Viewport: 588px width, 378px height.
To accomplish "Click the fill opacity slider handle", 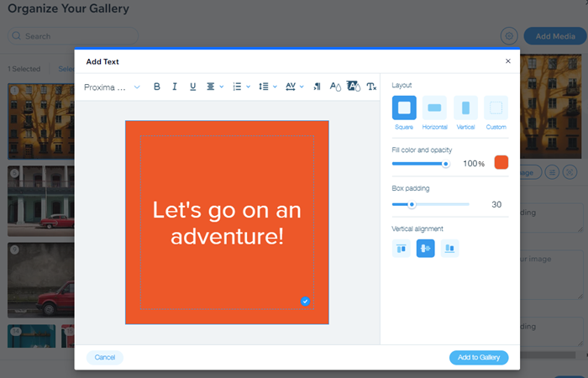I will (445, 164).
